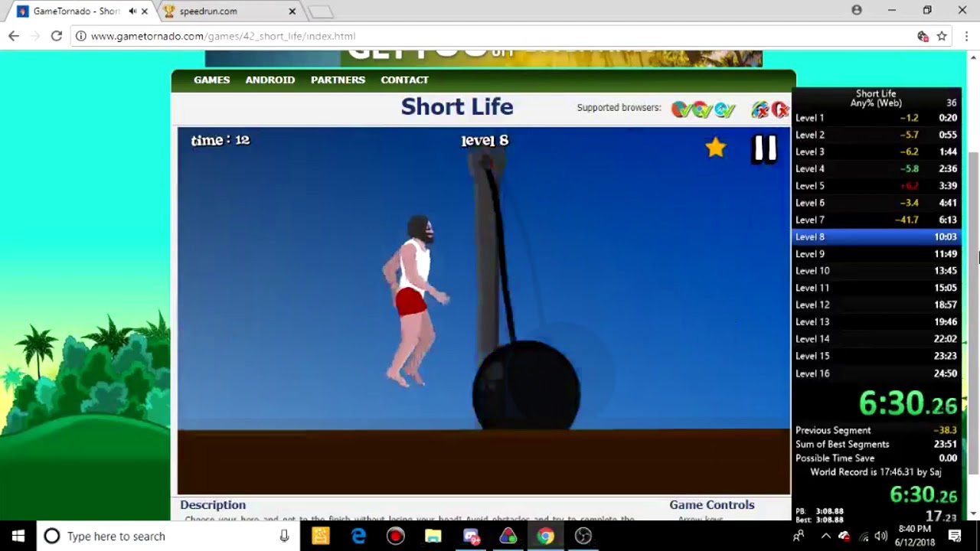Open Chrome's three-dot menu
This screenshot has width=980, height=551.
tap(967, 36)
